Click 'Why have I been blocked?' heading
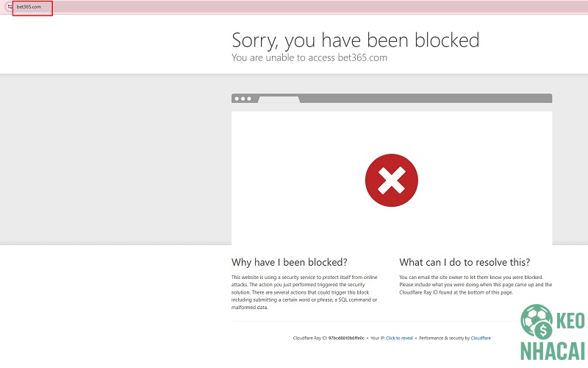 pos(289,262)
